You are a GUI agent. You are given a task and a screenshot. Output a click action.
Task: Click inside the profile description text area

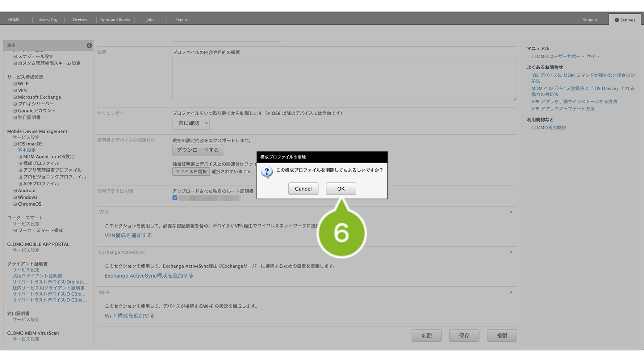pyautogui.click(x=344, y=78)
